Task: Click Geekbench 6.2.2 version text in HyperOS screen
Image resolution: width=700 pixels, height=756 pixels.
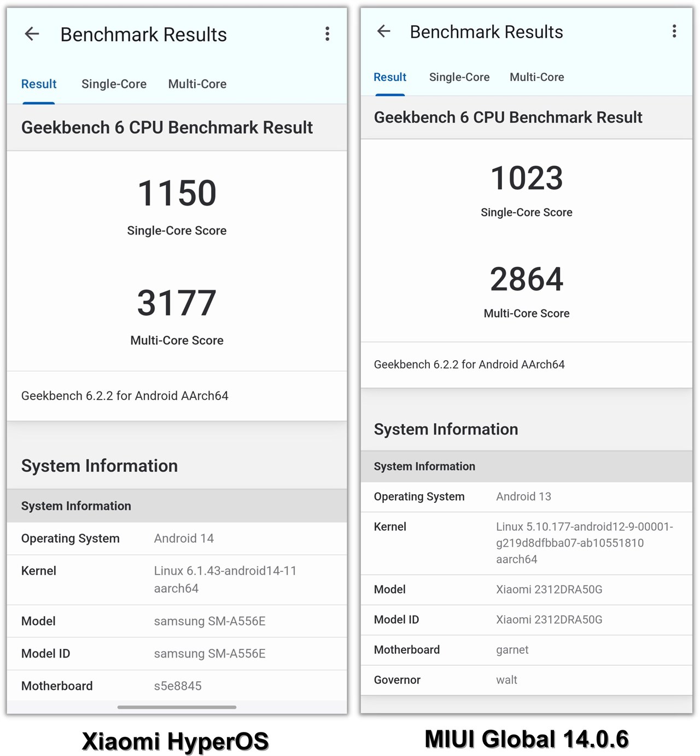Action: point(125,396)
